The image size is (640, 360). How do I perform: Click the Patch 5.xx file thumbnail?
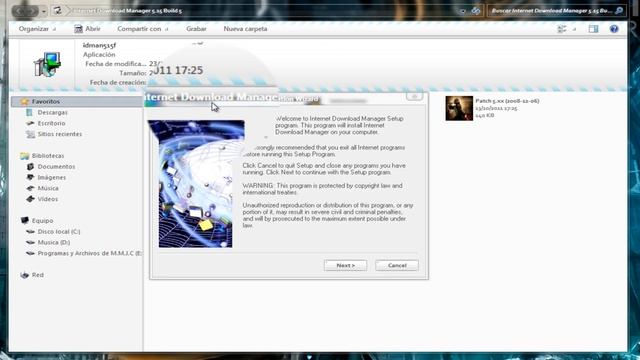click(x=459, y=108)
